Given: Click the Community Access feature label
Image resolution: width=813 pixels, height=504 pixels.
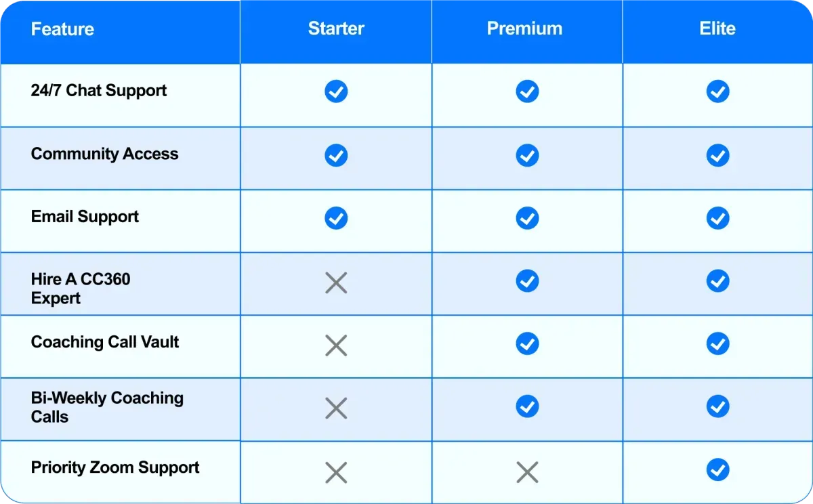Looking at the screenshot, I should 104,154.
